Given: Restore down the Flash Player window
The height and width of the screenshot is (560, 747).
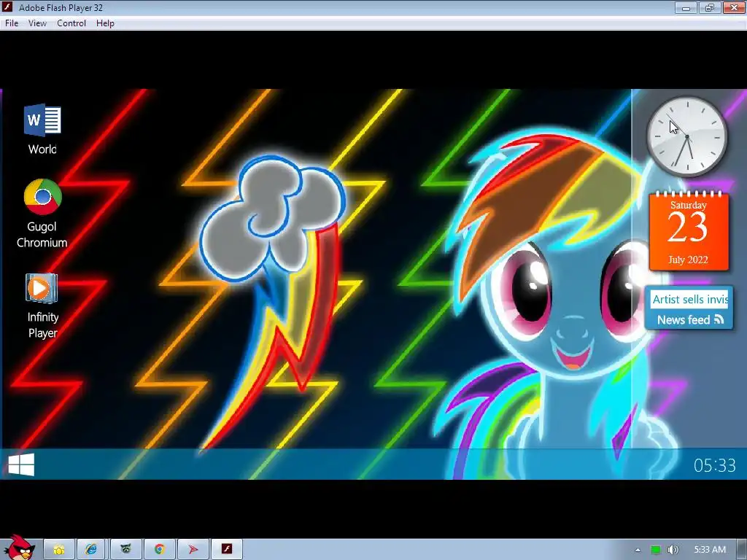Looking at the screenshot, I should [x=710, y=7].
